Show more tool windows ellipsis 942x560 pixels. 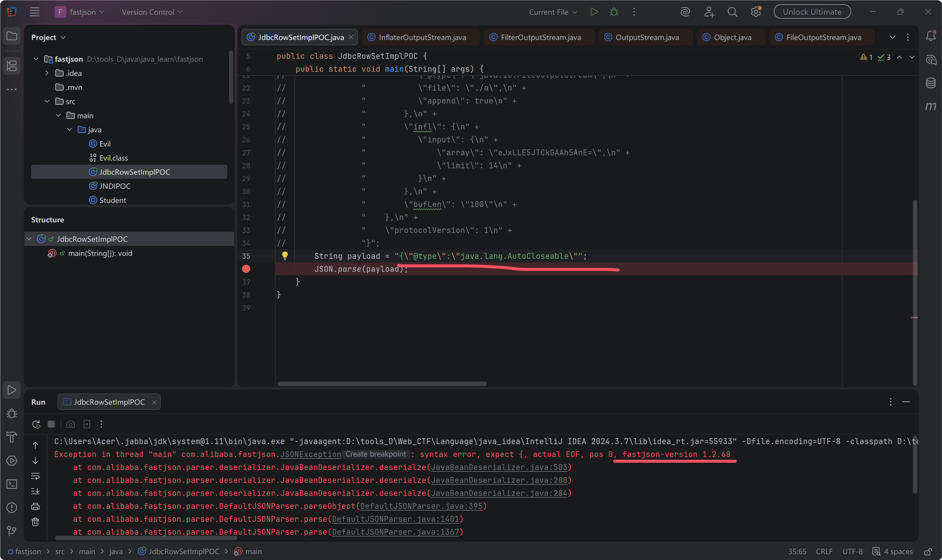tap(12, 89)
